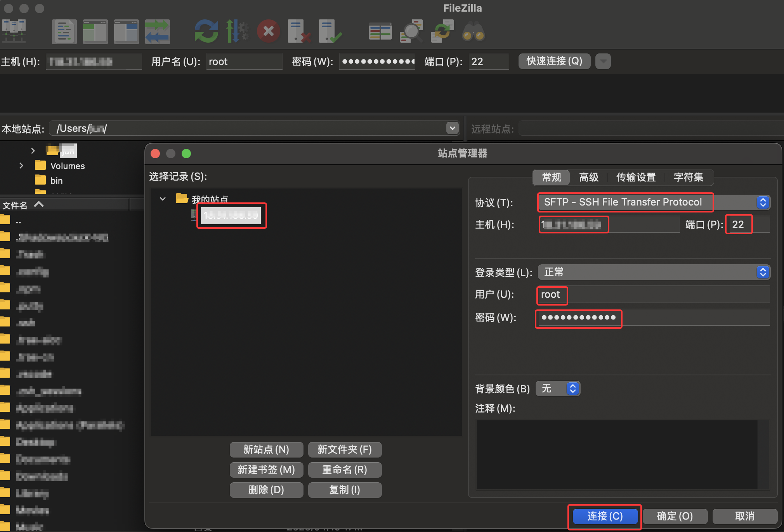Click the 新文件夹 (F) button
Image resolution: width=784 pixels, height=532 pixels.
click(345, 450)
